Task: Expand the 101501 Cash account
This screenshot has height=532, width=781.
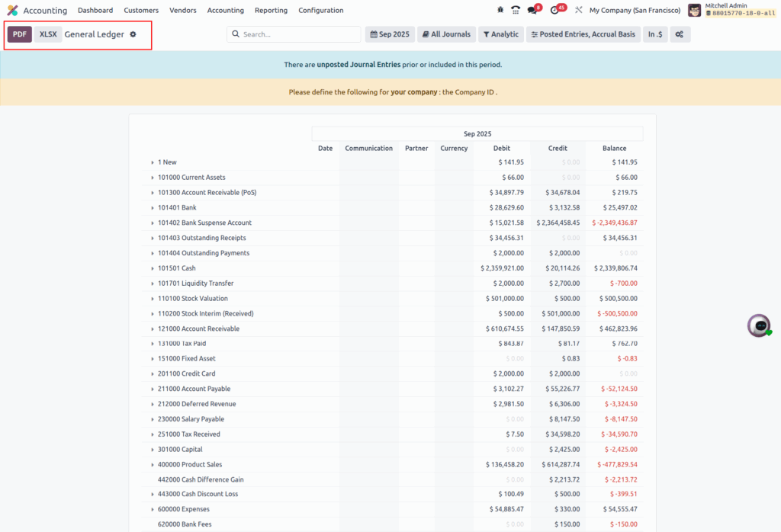Action: (x=153, y=268)
